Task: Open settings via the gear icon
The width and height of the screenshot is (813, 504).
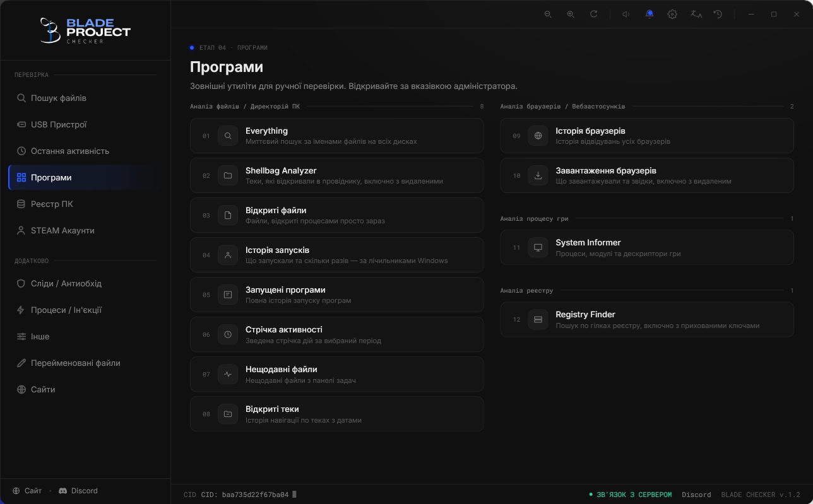Action: click(x=672, y=14)
